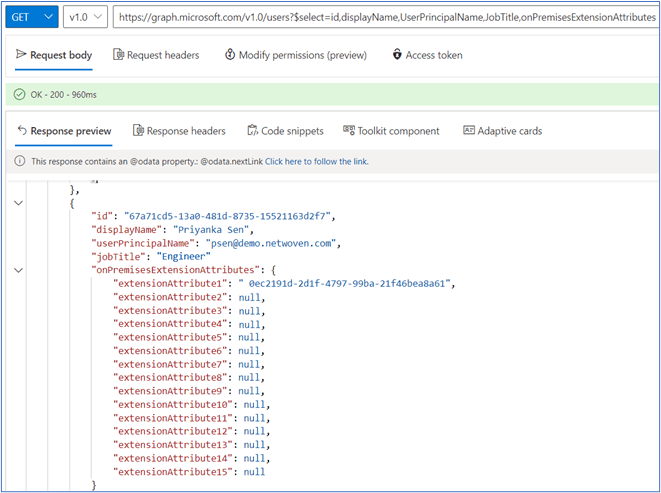Click the Access token lock icon

(x=397, y=54)
